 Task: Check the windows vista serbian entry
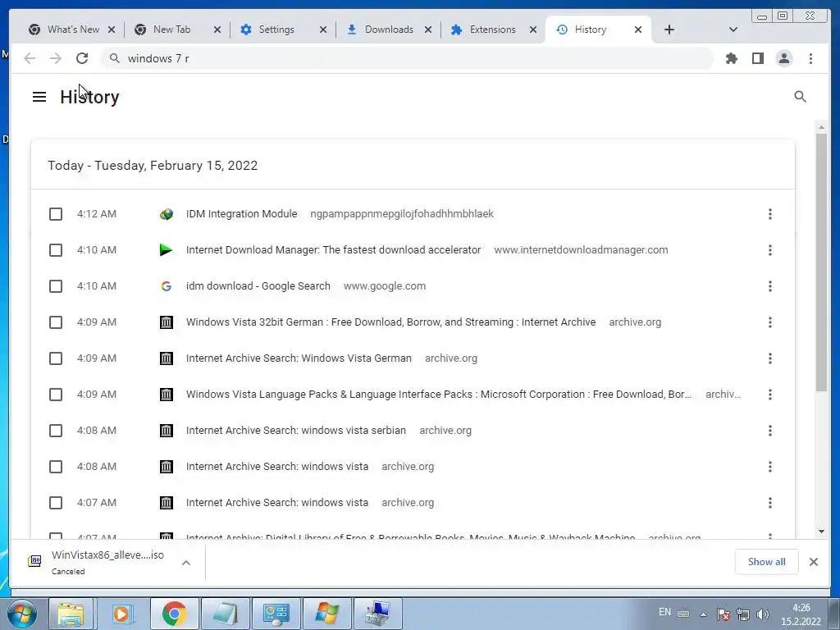(x=56, y=431)
